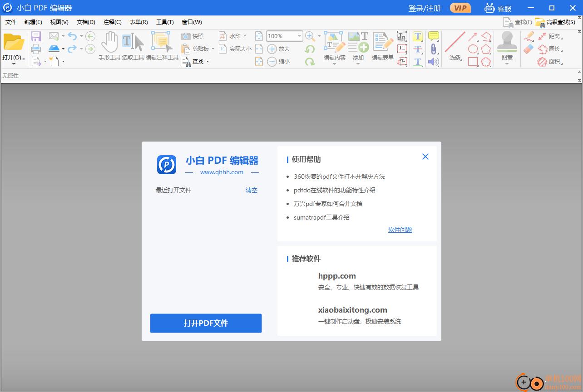Click the Print icon in the toolbar
583x392 pixels.
coord(36,49)
